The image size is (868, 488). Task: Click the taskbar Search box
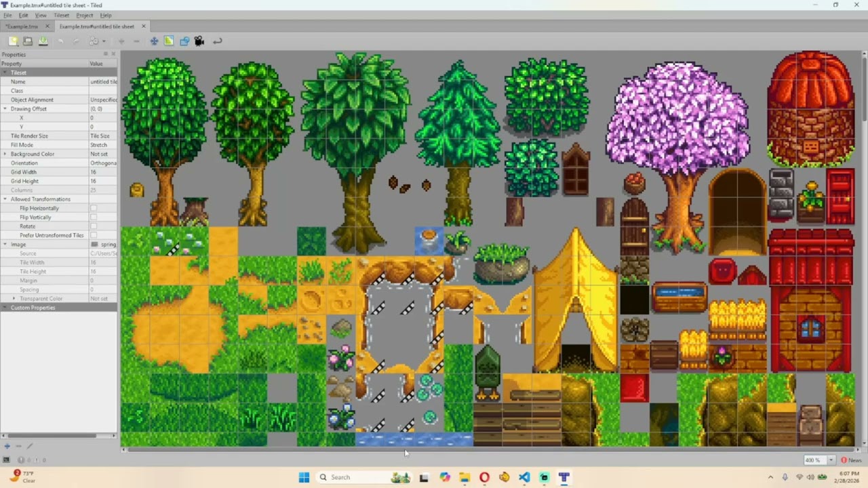[x=366, y=477]
